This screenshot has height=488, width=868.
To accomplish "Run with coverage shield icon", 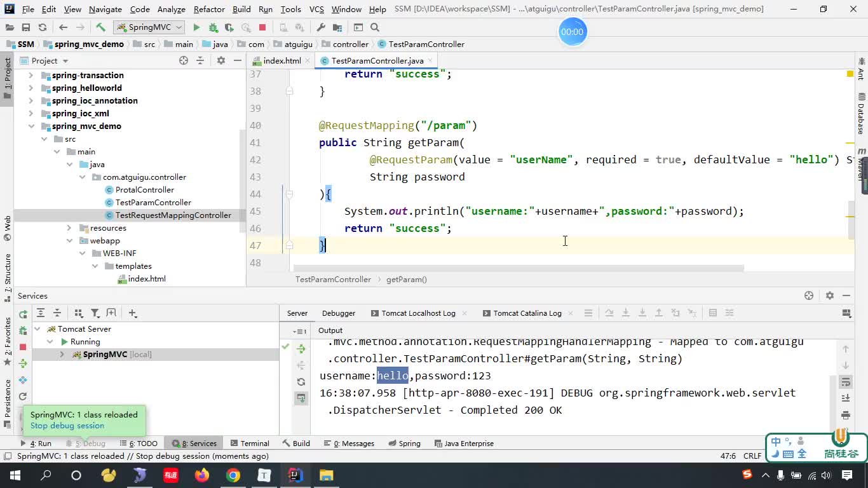I will click(229, 27).
